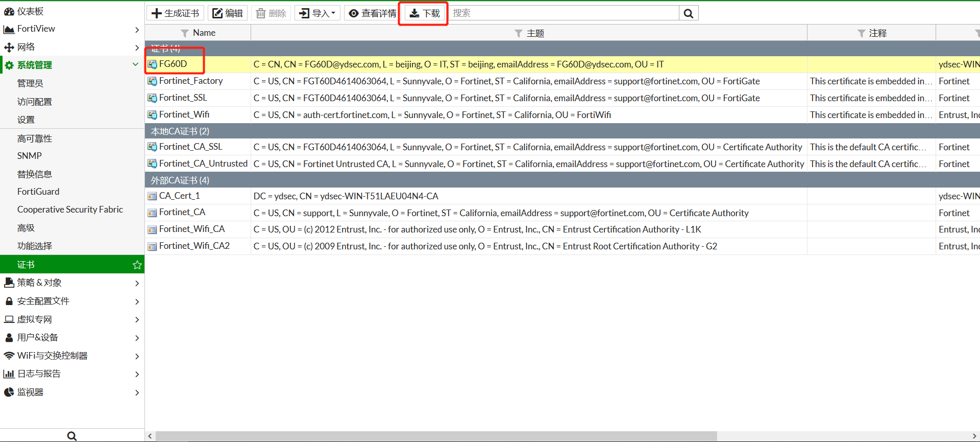
Task: Expand the 策略 & 对象 chevron
Action: (x=137, y=283)
